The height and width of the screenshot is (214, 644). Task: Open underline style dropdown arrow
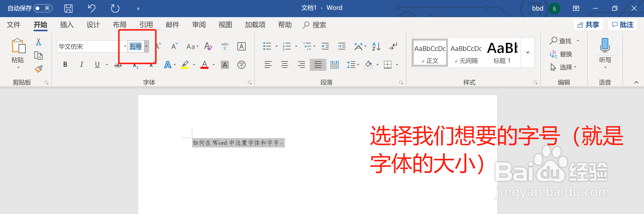coord(107,65)
